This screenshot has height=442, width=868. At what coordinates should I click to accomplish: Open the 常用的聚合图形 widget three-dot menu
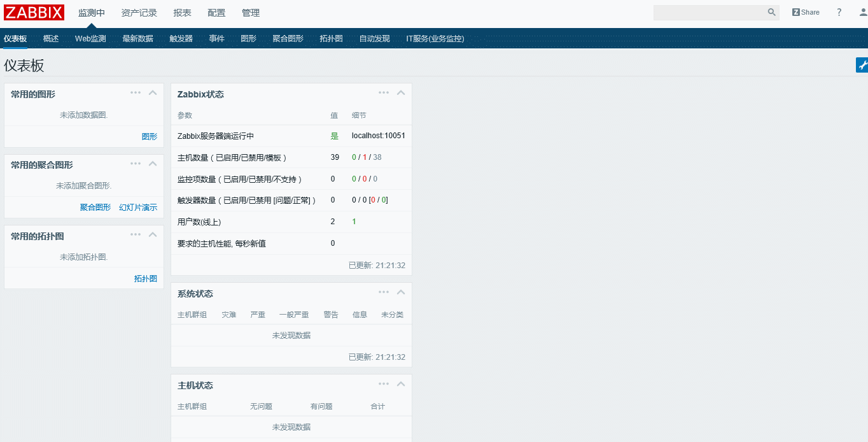[136, 163]
